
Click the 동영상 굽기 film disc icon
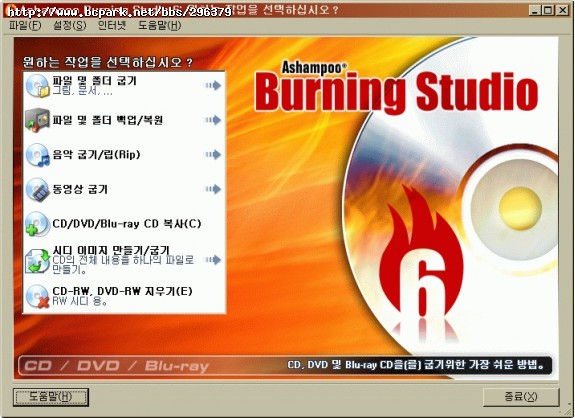point(37,189)
